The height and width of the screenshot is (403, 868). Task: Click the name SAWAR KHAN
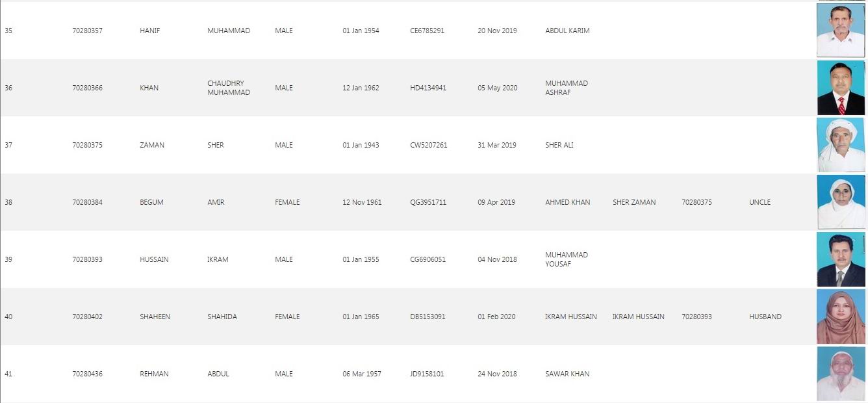pyautogui.click(x=567, y=374)
